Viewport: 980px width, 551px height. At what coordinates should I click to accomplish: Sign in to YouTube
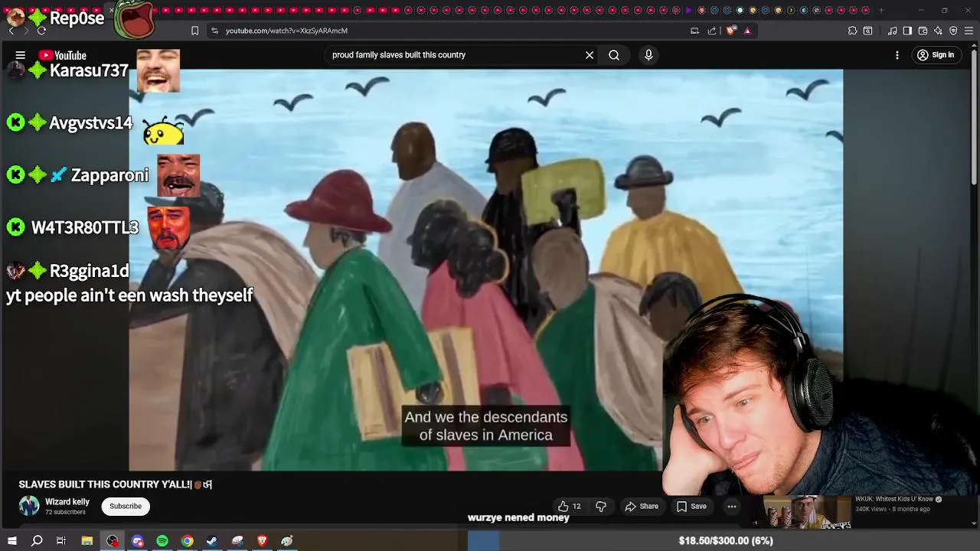click(x=936, y=55)
